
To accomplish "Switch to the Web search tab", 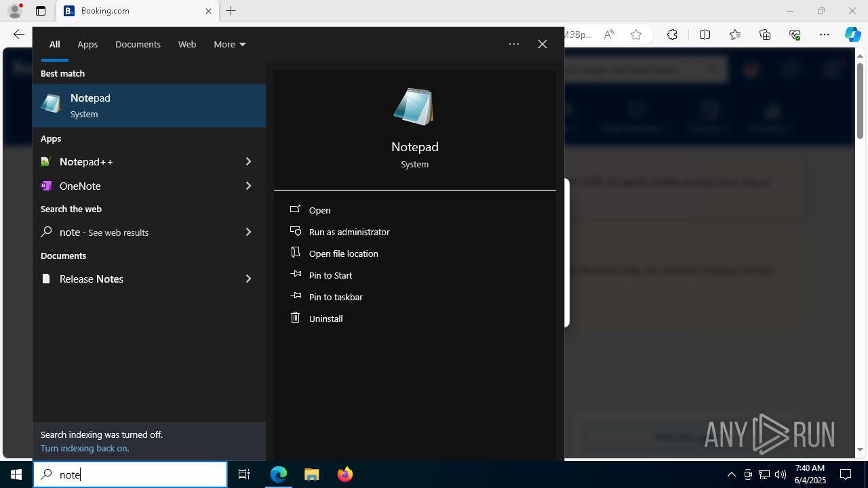I will click(x=187, y=44).
